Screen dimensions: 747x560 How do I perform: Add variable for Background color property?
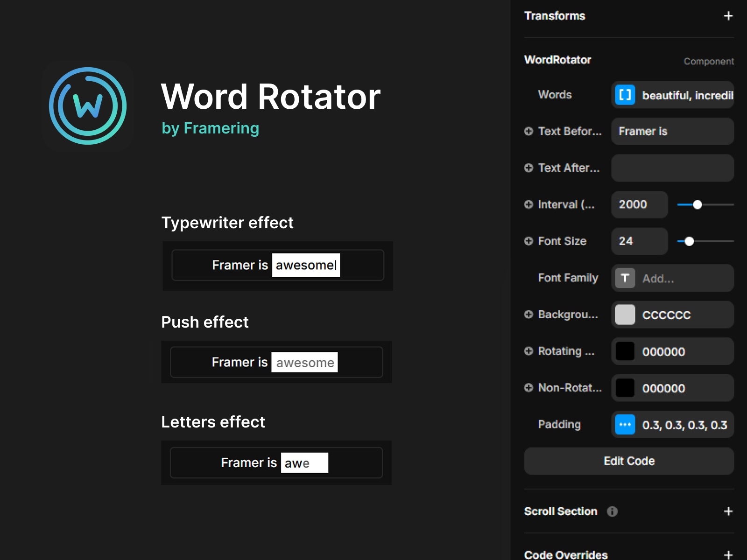[529, 315]
